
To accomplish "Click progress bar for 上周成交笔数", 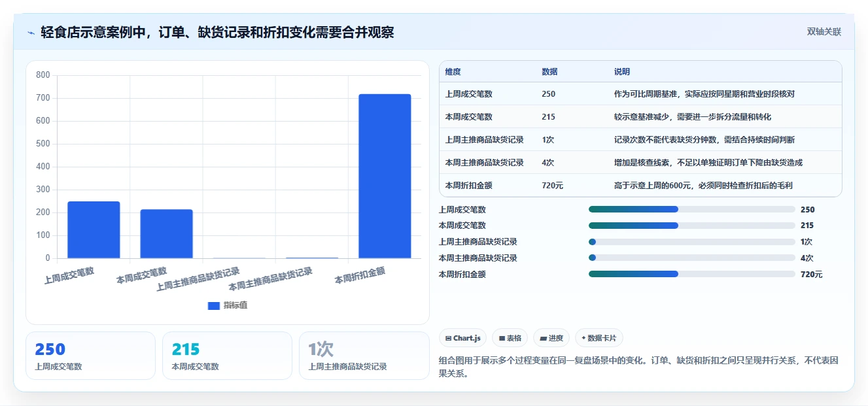I will [692, 209].
